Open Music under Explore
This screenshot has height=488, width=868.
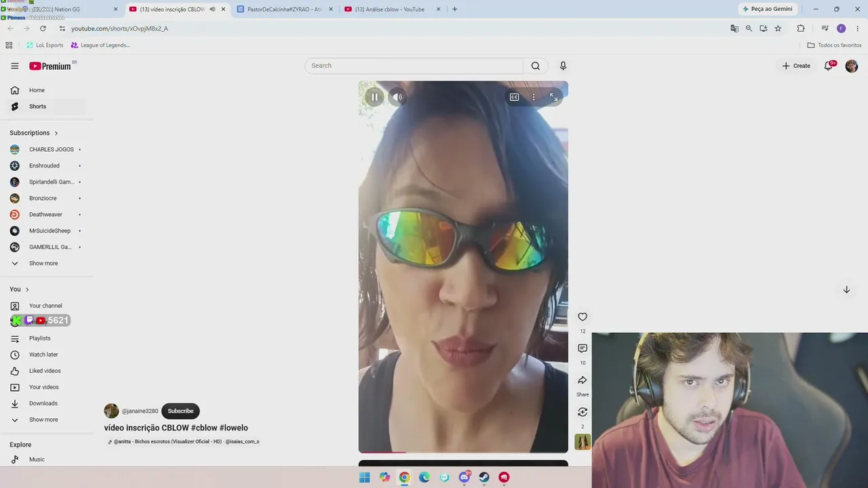[x=47, y=460]
